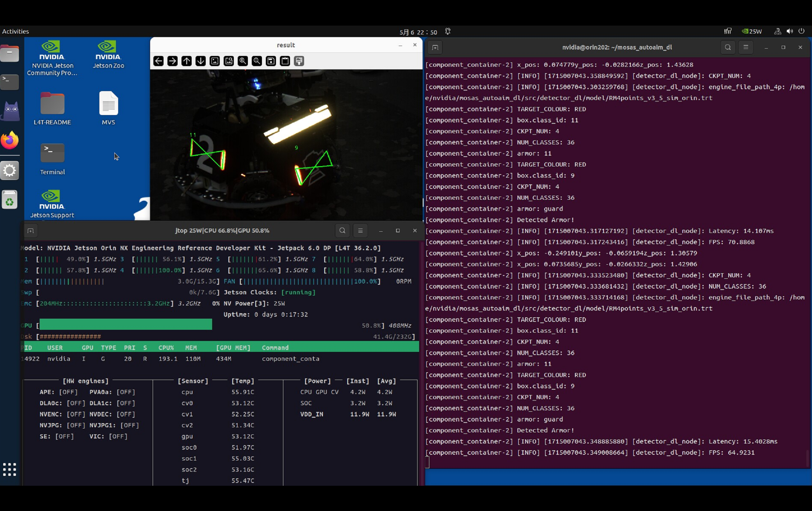Image resolution: width=812 pixels, height=511 pixels.
Task: Click the save image floppy icon
Action: point(271,61)
